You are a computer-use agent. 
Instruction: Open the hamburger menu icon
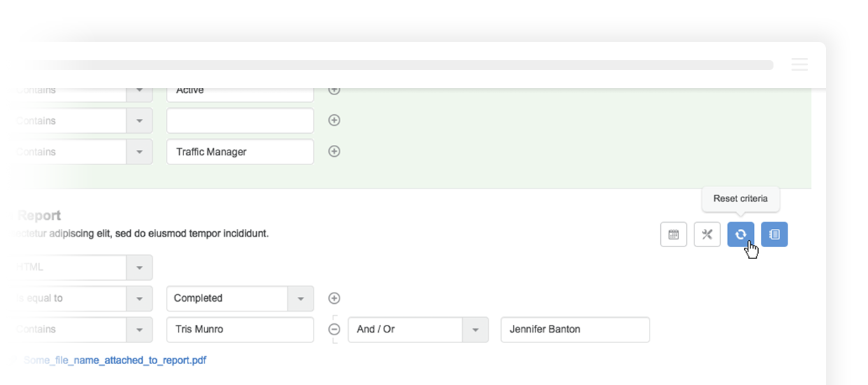[799, 64]
